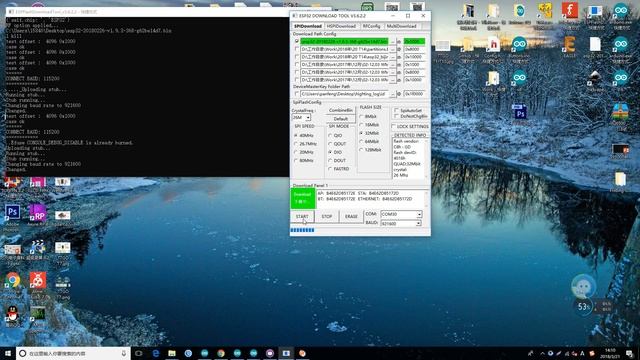Edit the green address field of first row
Viewport: 640px width, 360px height.
pos(414,41)
